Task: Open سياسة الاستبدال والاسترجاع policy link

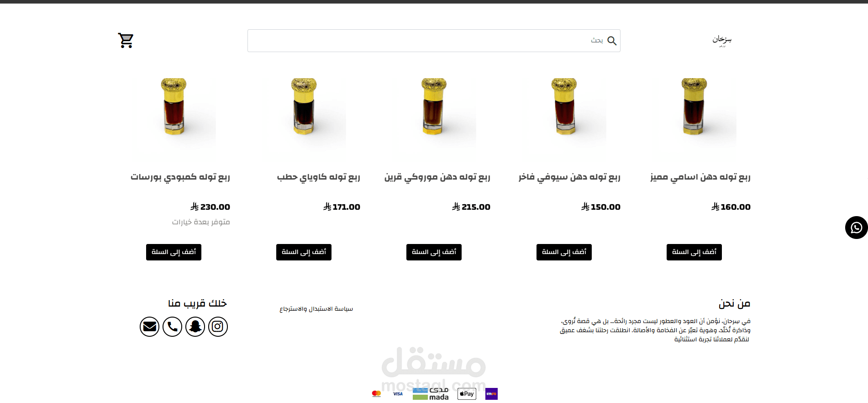Action: (x=316, y=309)
